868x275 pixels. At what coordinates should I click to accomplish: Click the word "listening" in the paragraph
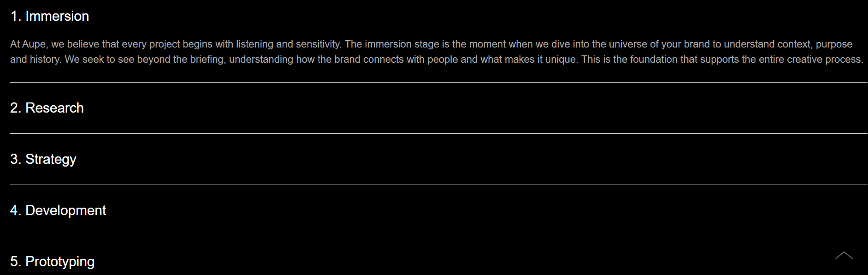point(254,44)
